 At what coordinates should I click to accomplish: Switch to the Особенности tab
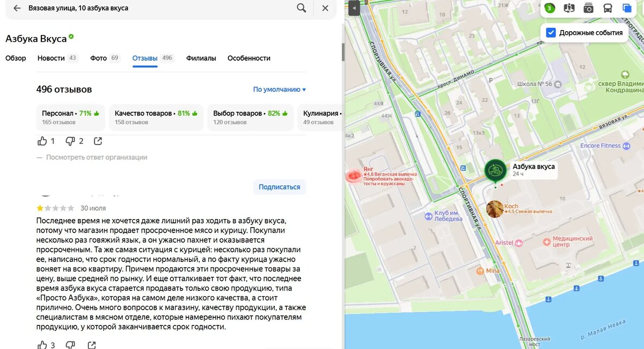tap(249, 58)
